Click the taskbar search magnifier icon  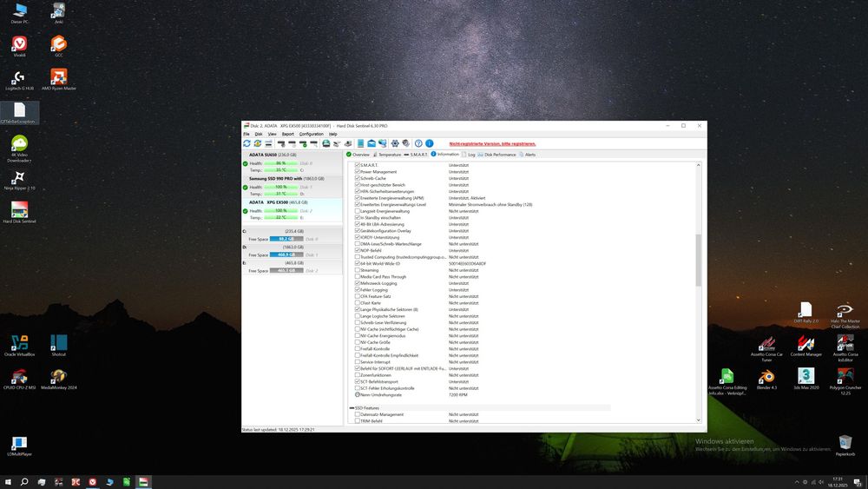24,482
